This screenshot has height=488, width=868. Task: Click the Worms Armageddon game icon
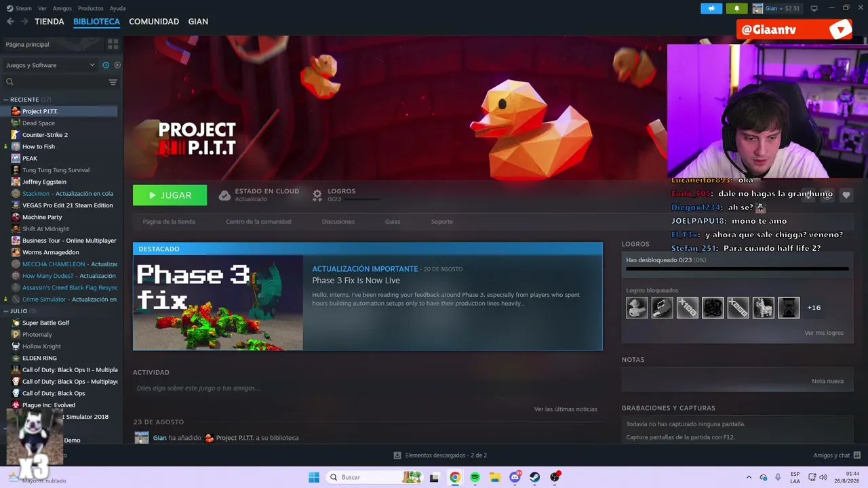(x=16, y=252)
